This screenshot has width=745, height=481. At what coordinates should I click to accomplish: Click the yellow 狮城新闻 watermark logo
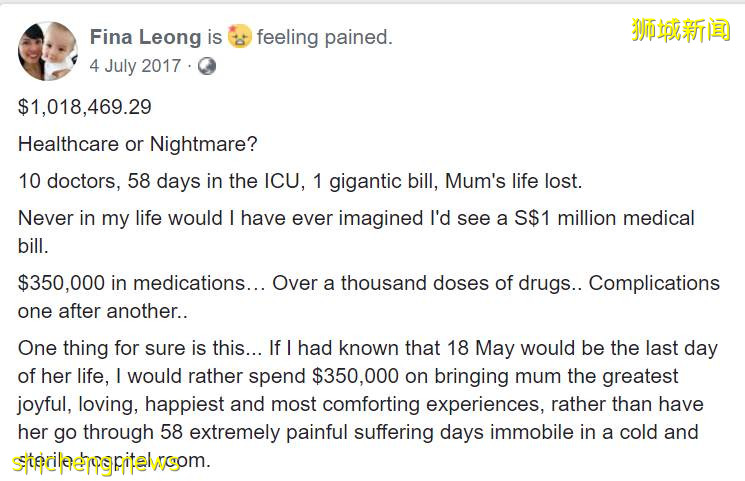(x=680, y=30)
